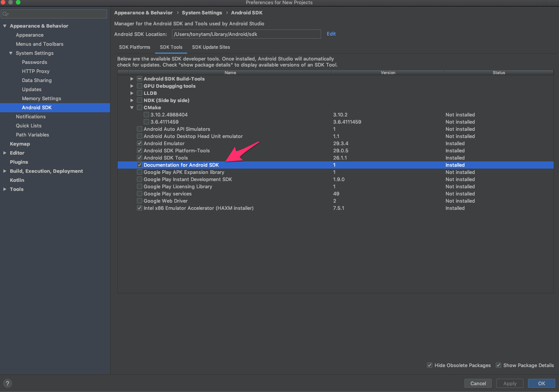Toggle Android SDK Tools checkbox
Viewport: 559px width, 392px height.
(x=140, y=158)
